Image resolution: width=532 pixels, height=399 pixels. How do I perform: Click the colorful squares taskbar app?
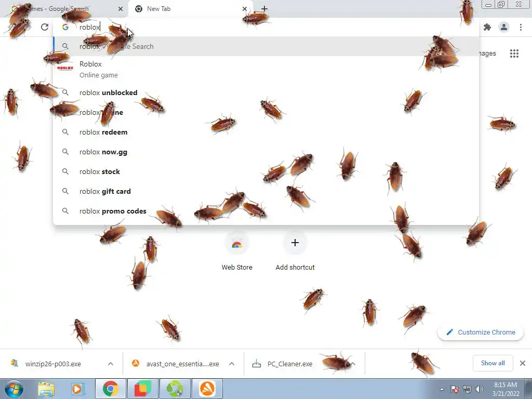point(143,389)
